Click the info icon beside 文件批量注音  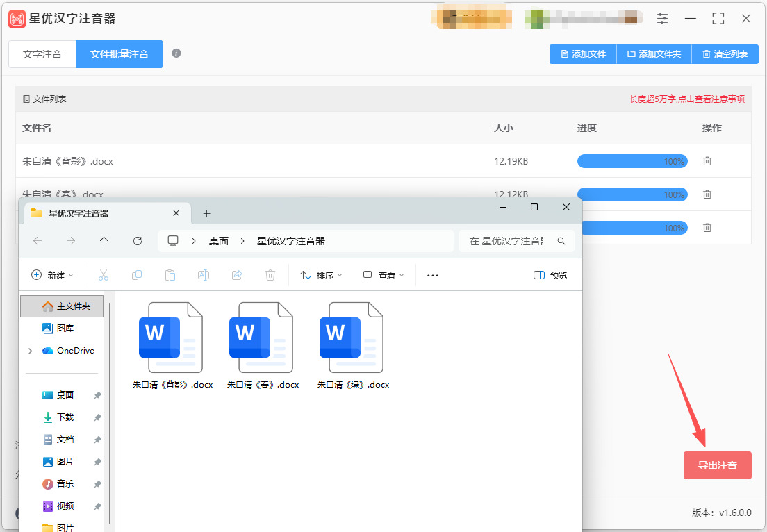click(176, 53)
